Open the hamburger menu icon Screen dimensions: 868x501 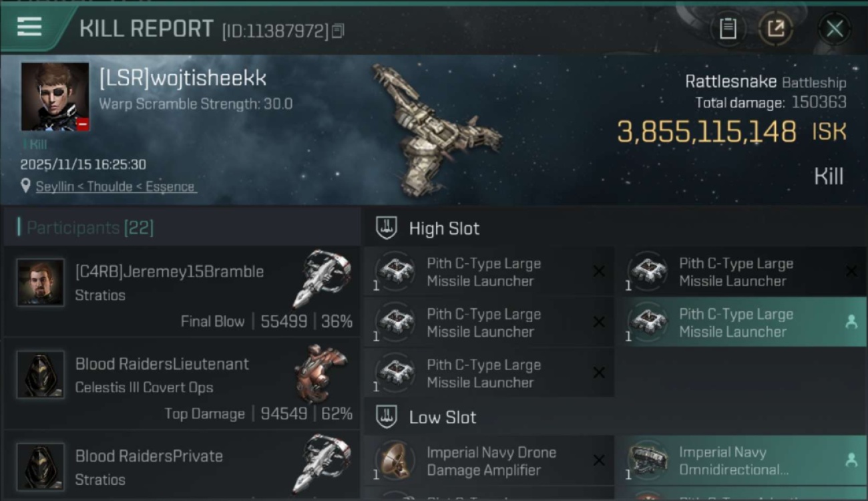click(x=29, y=27)
